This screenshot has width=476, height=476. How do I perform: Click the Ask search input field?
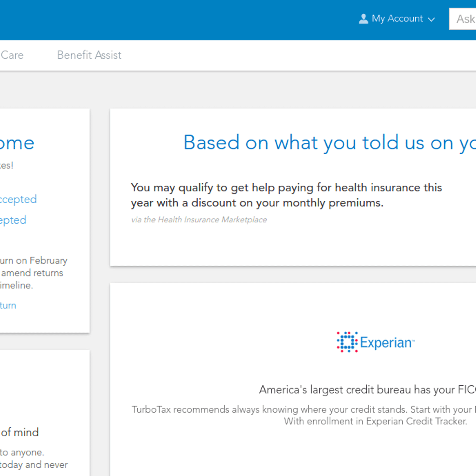pyautogui.click(x=463, y=19)
